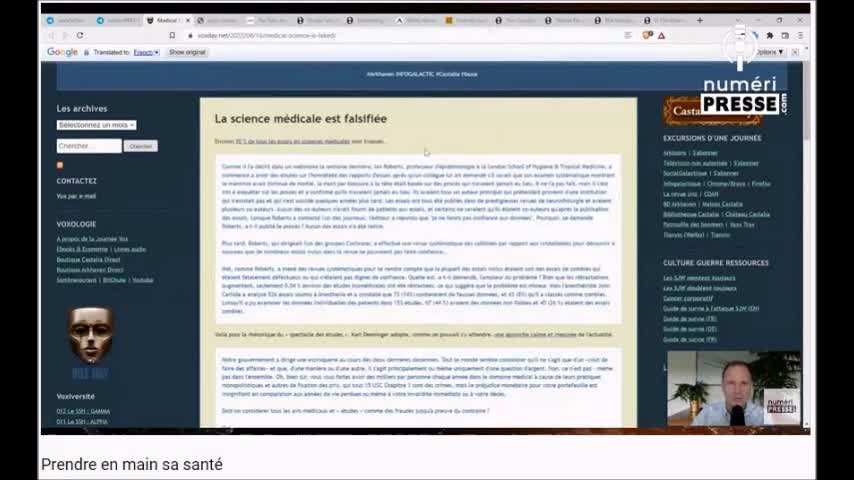Open the underlined studies link in article intro
This screenshot has height=480, width=854.
point(292,141)
